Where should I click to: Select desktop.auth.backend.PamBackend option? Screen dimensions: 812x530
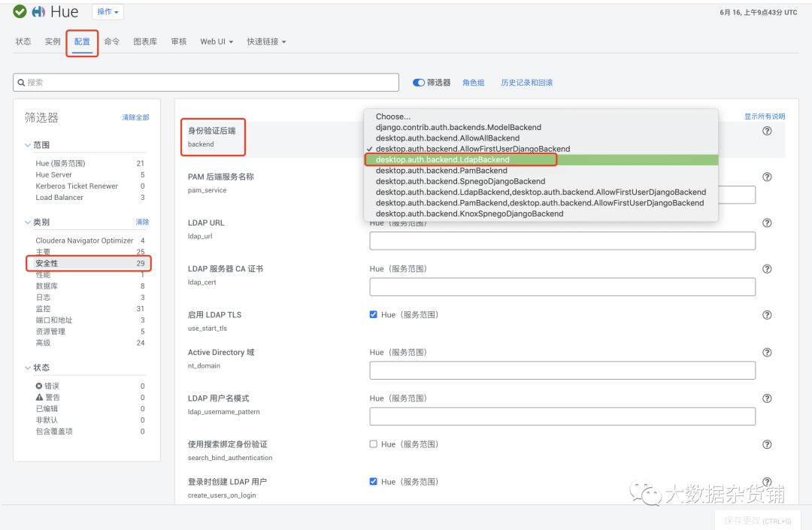pos(541,171)
